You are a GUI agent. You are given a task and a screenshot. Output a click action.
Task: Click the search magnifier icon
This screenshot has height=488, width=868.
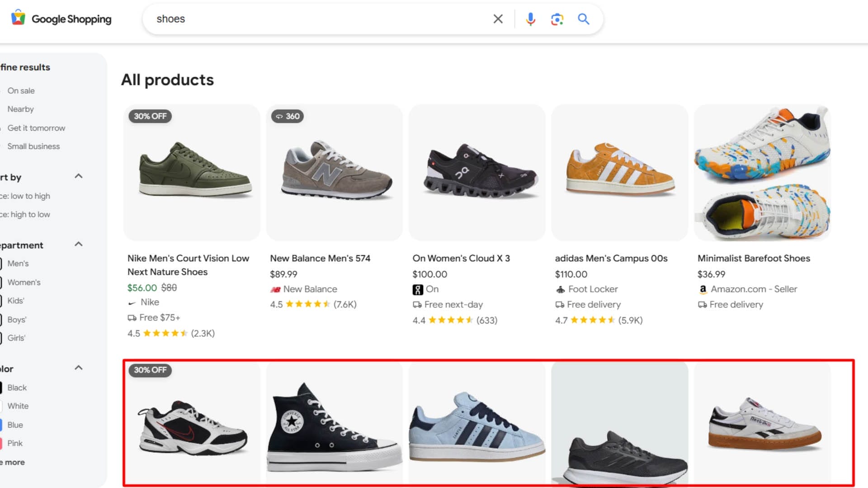tap(583, 19)
